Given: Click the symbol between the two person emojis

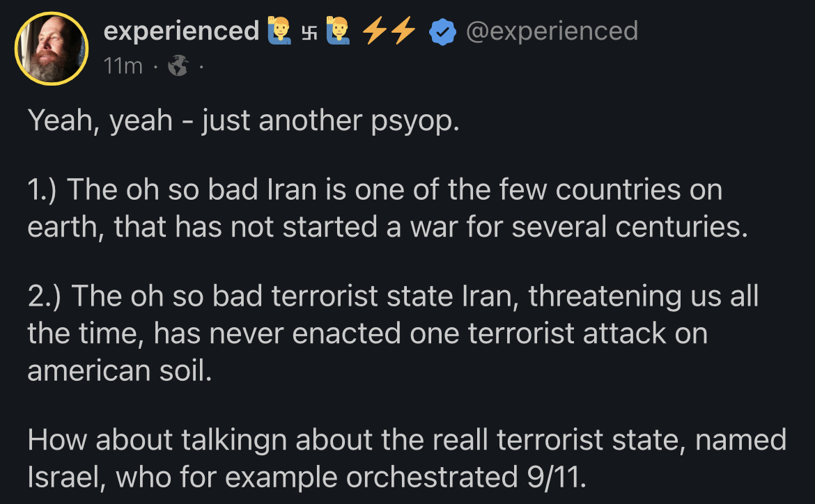Looking at the screenshot, I should [x=307, y=32].
